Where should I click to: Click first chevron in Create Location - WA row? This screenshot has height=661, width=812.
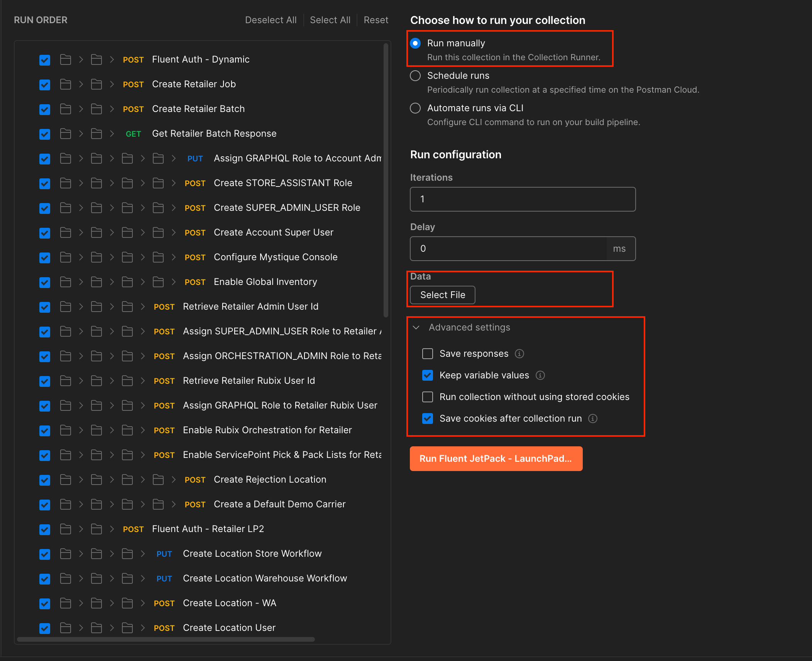click(x=81, y=603)
